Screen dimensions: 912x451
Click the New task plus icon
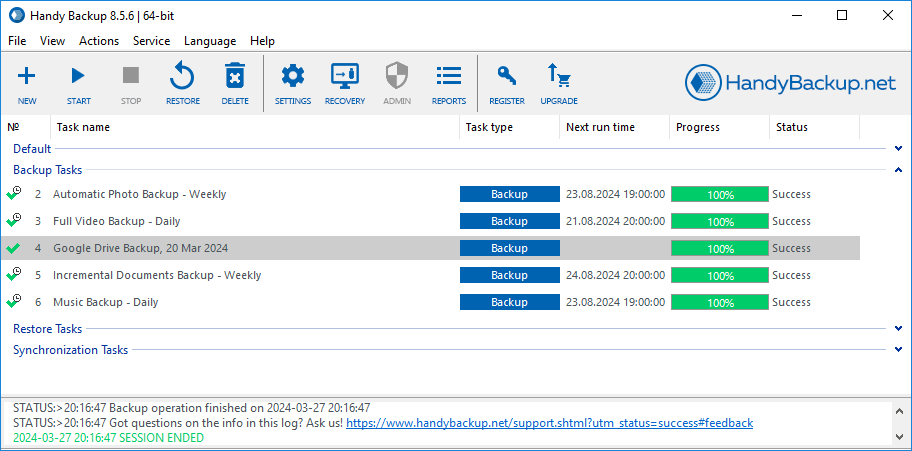[x=27, y=77]
